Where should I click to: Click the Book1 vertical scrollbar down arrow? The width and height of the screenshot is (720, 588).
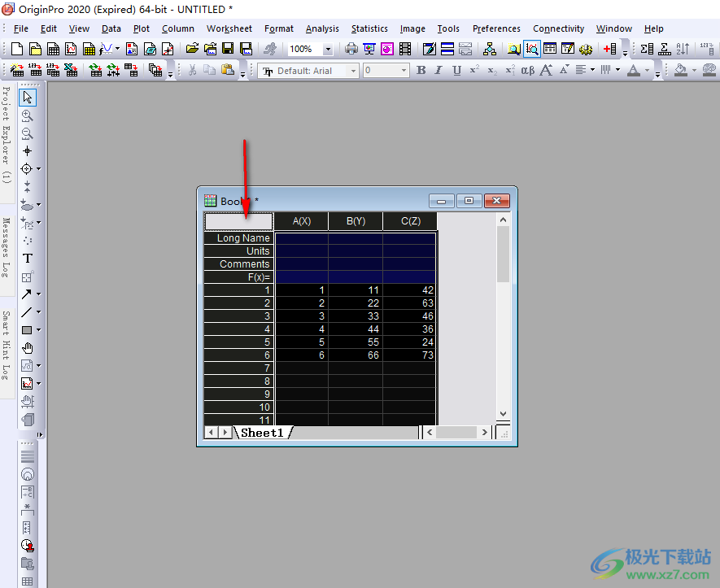[x=504, y=414]
